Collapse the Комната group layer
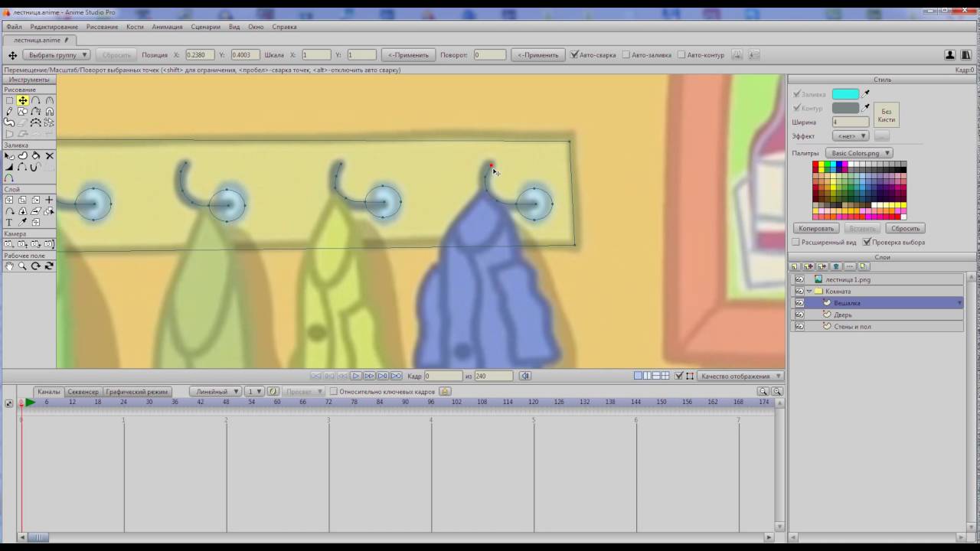 click(809, 292)
